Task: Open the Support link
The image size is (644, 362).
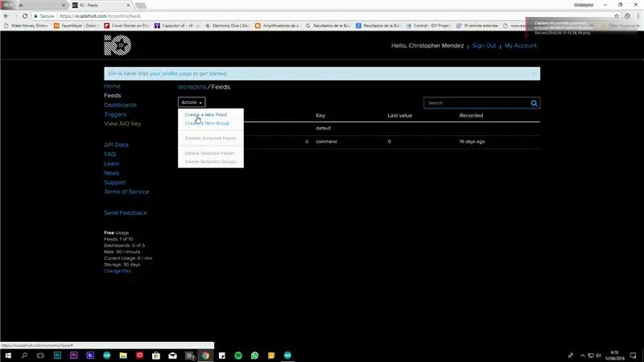Action: (114, 183)
